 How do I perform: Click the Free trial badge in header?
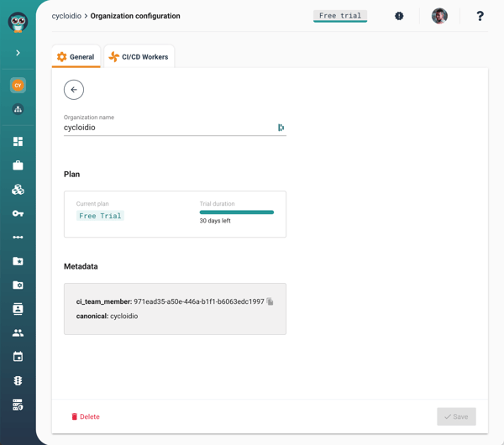point(340,16)
